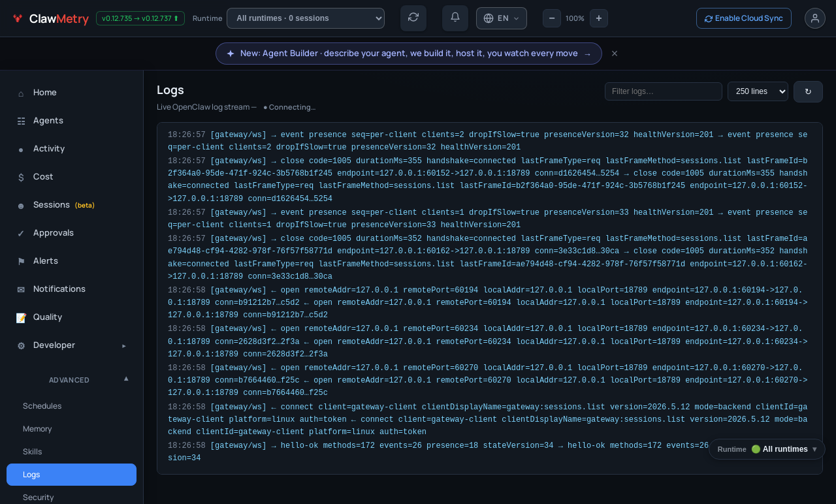This screenshot has height=504, width=836.
Task: Select the Logs sidebar item
Action: (72, 475)
